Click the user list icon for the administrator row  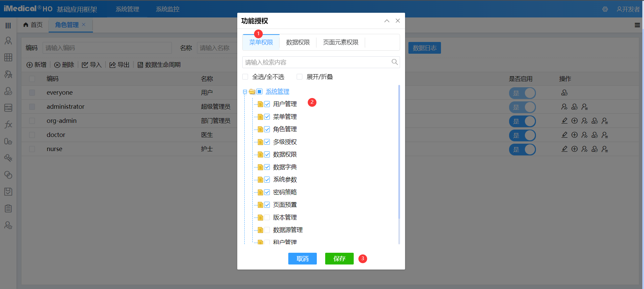585,107
